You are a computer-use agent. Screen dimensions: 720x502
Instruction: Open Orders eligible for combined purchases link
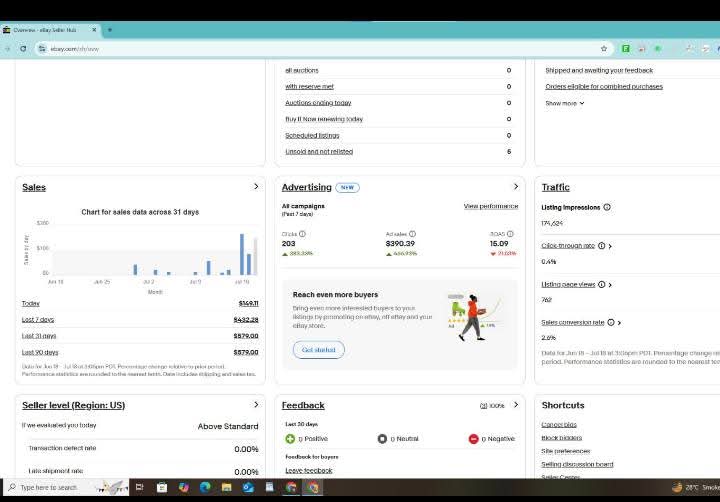coord(604,86)
